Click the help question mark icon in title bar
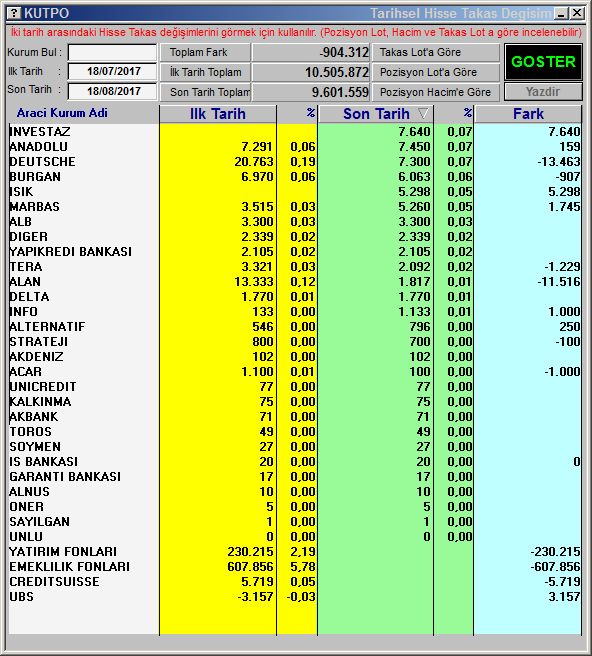 [14, 13]
